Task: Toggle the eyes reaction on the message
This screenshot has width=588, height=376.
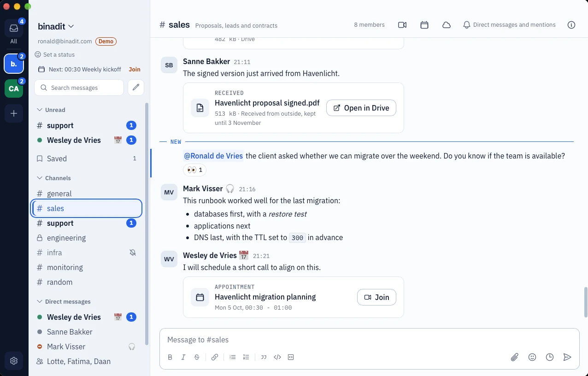Action: [195, 170]
